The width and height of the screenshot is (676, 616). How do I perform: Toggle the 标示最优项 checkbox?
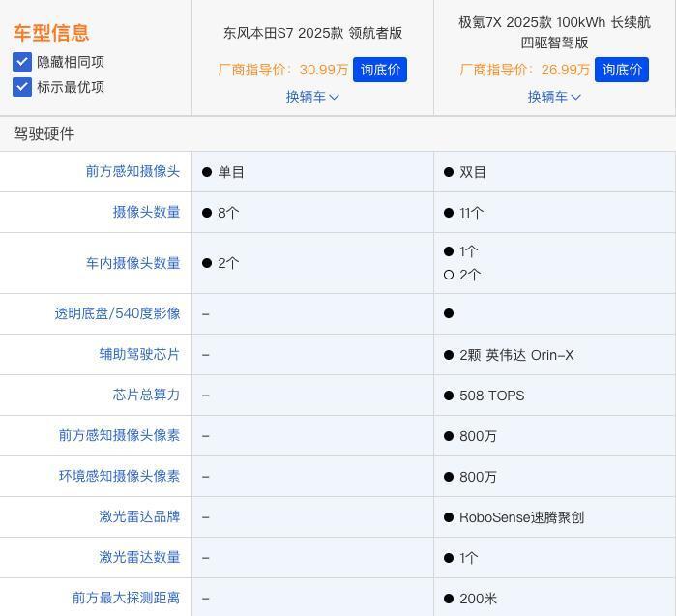coord(22,87)
